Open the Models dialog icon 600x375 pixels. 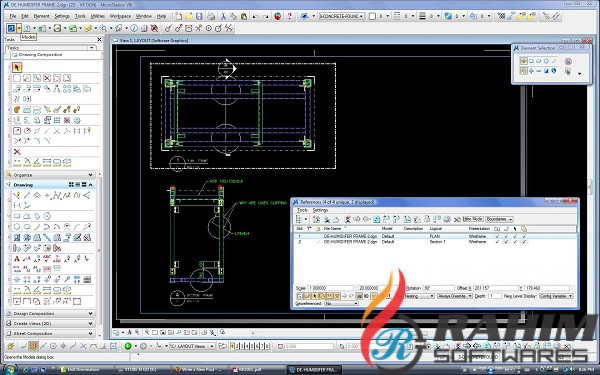click(x=11, y=28)
